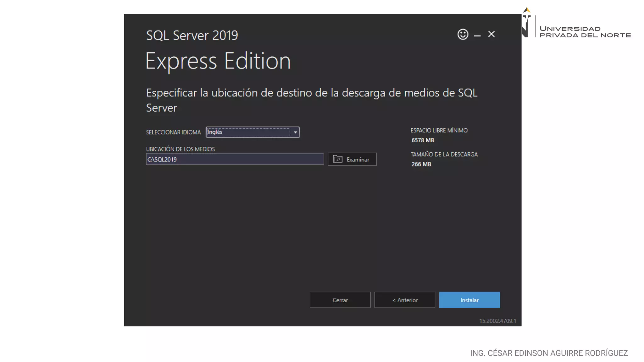Screen dimensions: 644x362
Task: Click the SQL Server 2019 title text
Action: click(x=192, y=35)
